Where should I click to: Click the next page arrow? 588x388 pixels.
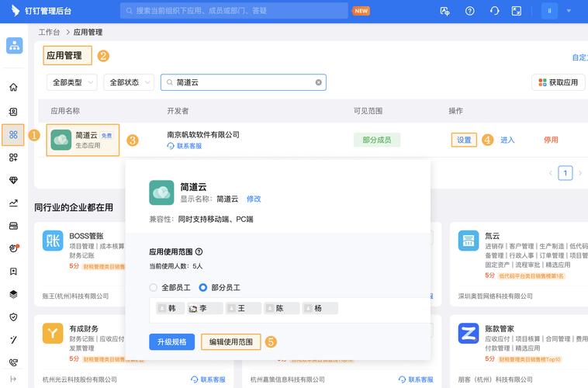tap(579, 173)
